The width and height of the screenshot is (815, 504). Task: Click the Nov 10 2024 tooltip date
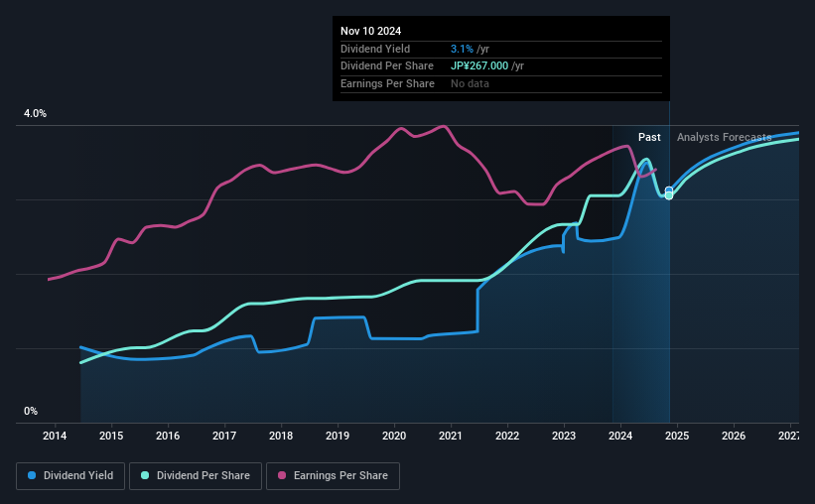tap(370, 31)
